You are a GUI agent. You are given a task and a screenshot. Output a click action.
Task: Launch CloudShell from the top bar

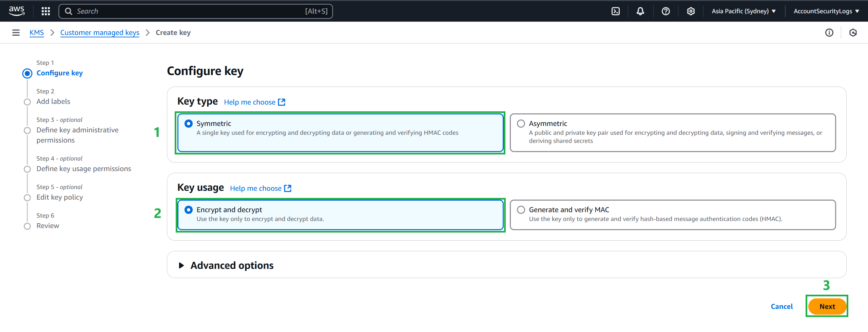pyautogui.click(x=615, y=11)
